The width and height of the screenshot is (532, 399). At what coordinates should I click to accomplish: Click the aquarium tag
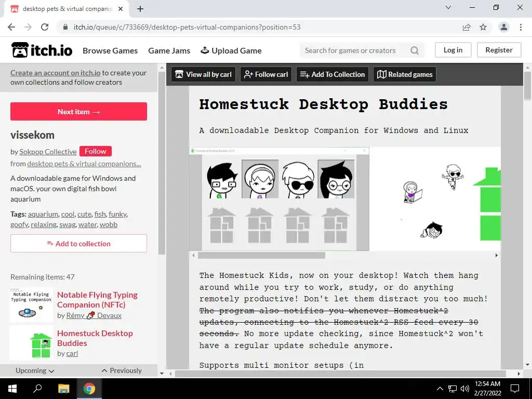click(x=43, y=214)
